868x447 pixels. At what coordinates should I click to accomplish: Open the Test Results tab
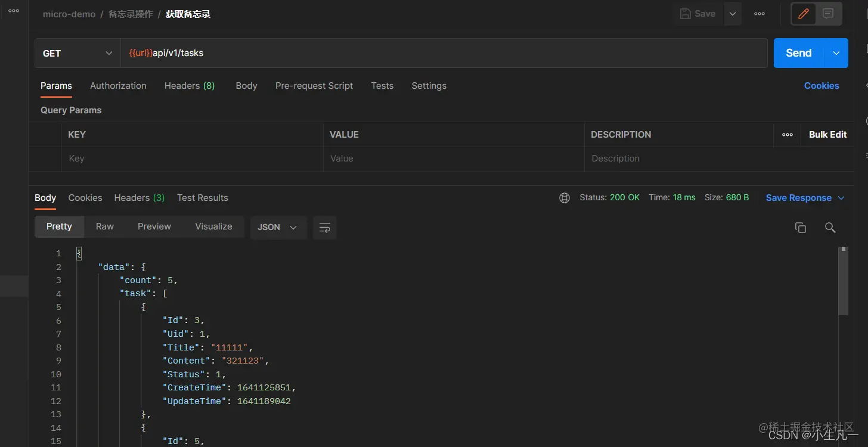tap(203, 198)
